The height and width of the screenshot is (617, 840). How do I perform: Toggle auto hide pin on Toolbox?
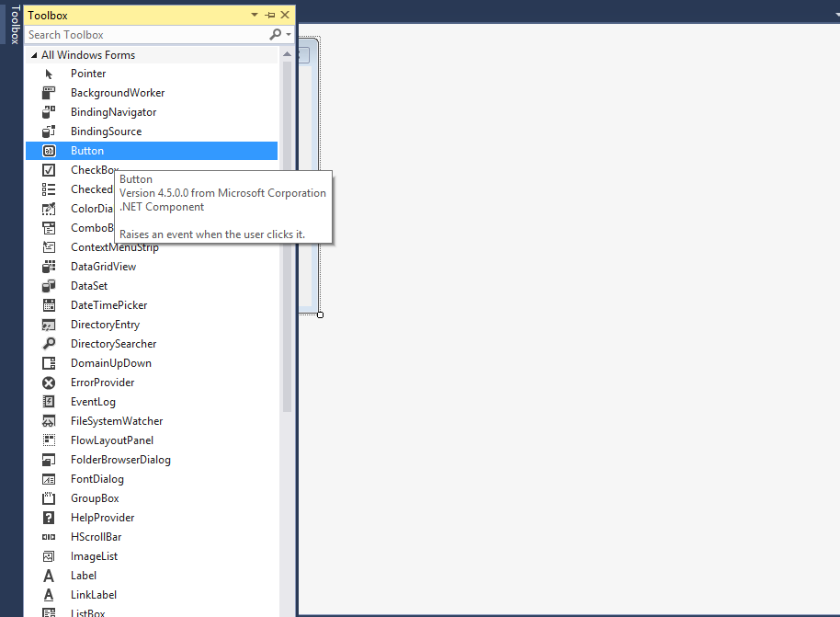270,15
